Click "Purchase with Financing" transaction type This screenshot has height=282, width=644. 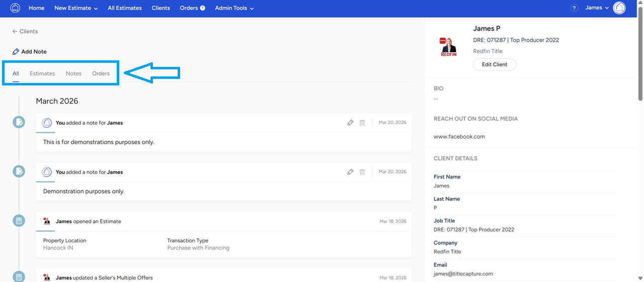coord(198,248)
